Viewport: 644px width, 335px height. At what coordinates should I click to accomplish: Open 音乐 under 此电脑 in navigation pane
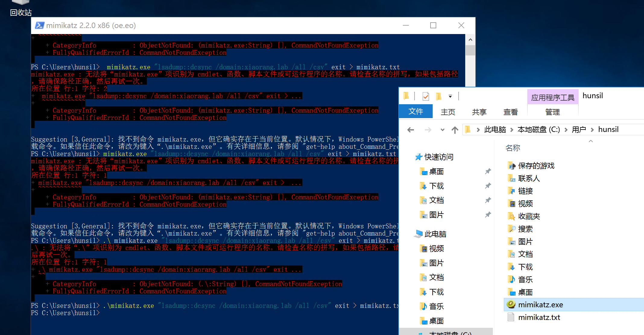tap(432, 306)
